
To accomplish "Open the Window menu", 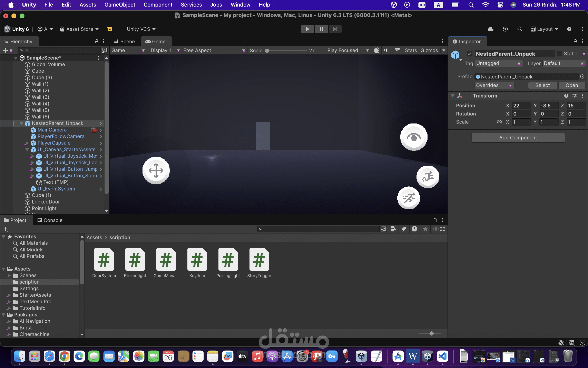I will point(240,5).
